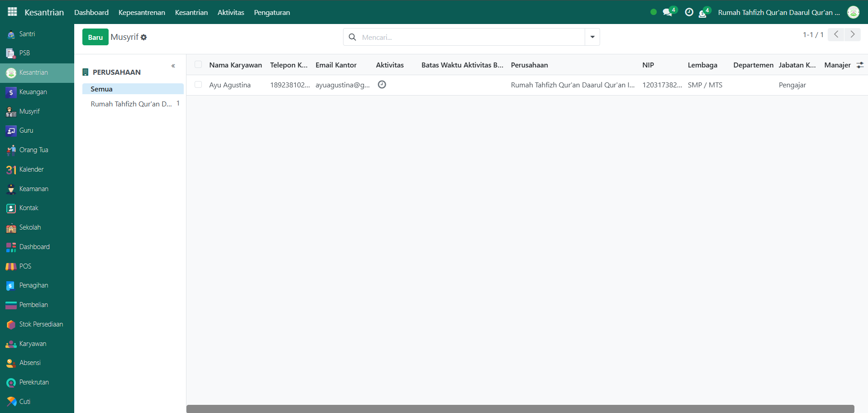Click the activities clock icon in the top bar
The height and width of the screenshot is (413, 868).
[689, 12]
